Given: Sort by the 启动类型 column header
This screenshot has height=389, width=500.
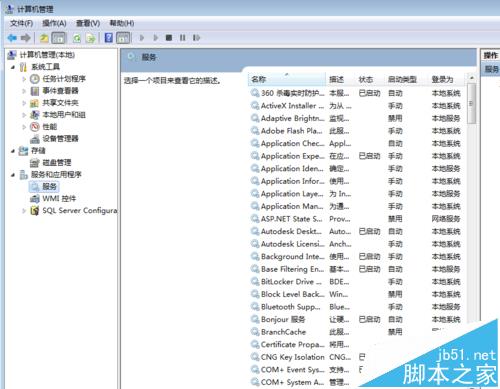Looking at the screenshot, I should coord(406,79).
